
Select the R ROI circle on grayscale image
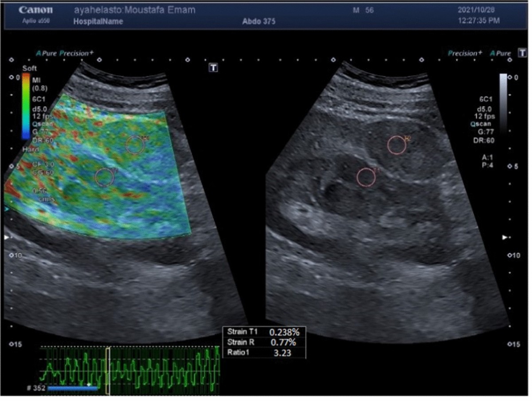point(397,145)
